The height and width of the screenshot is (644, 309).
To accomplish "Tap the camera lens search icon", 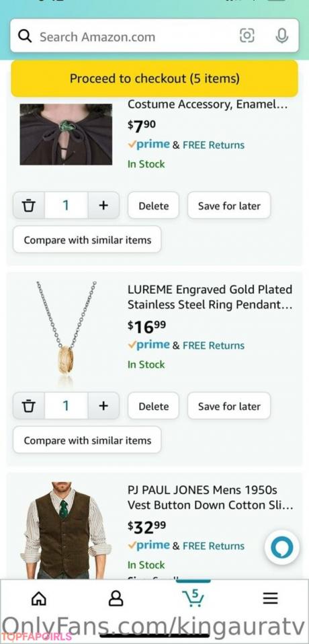I will coord(247,36).
